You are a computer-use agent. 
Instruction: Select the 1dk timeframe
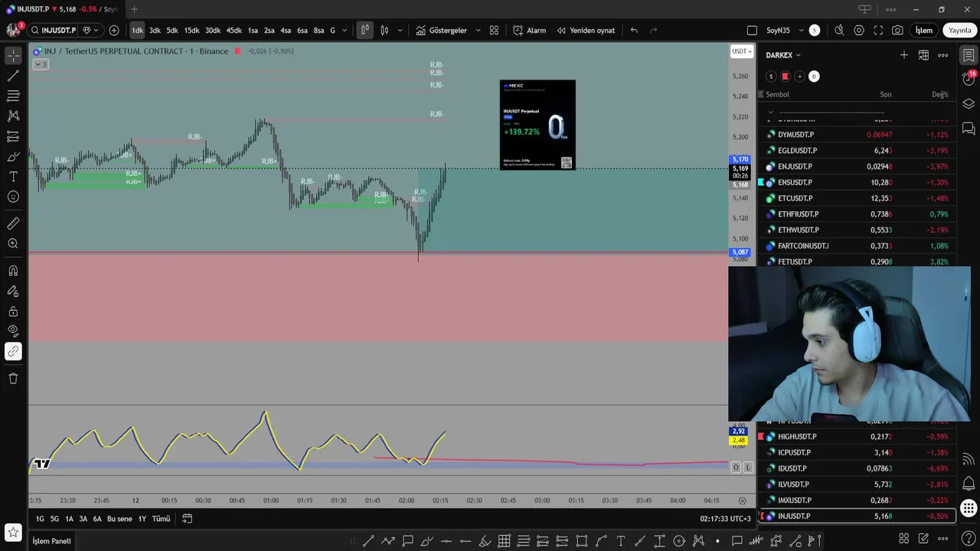(137, 31)
